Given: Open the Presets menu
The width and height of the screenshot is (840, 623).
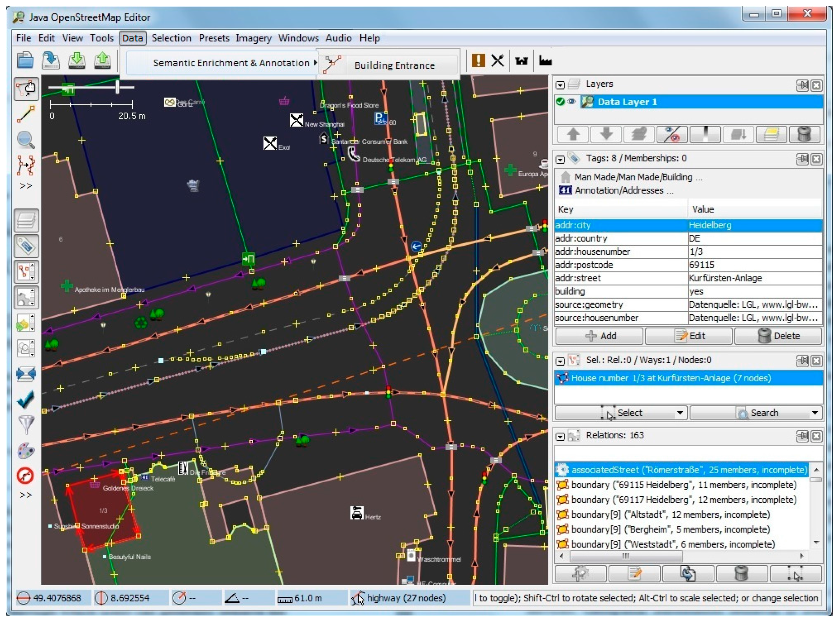Looking at the screenshot, I should click(214, 38).
